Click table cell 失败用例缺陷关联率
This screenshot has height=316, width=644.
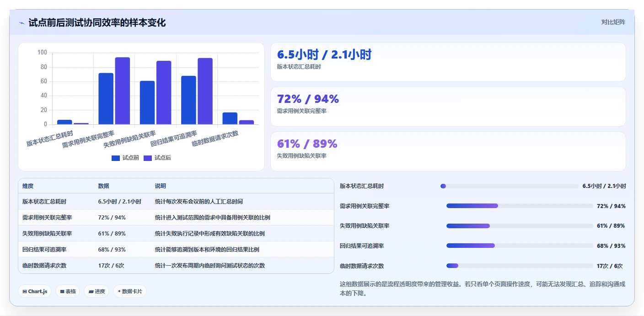(47, 234)
